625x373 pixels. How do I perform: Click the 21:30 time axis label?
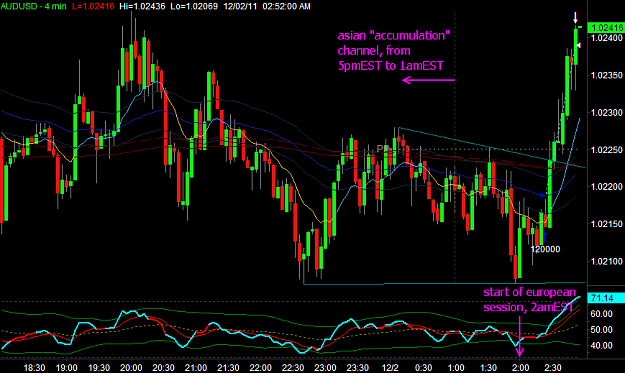point(228,367)
